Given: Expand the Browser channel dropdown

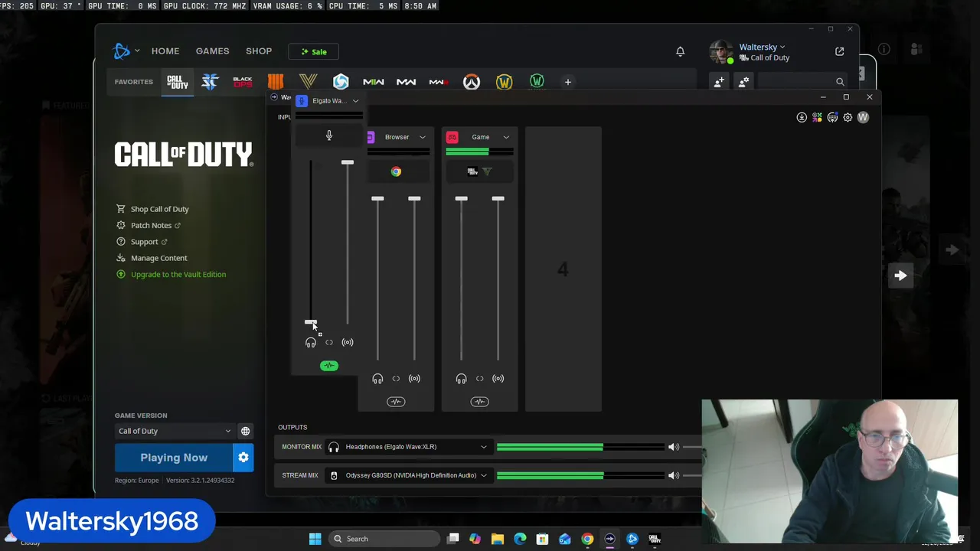Looking at the screenshot, I should click(422, 137).
